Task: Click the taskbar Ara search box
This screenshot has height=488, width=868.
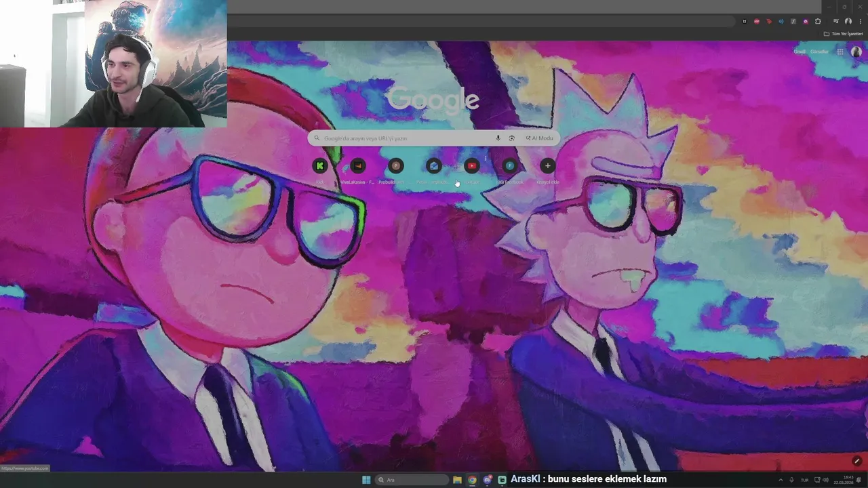Action: [x=412, y=480]
